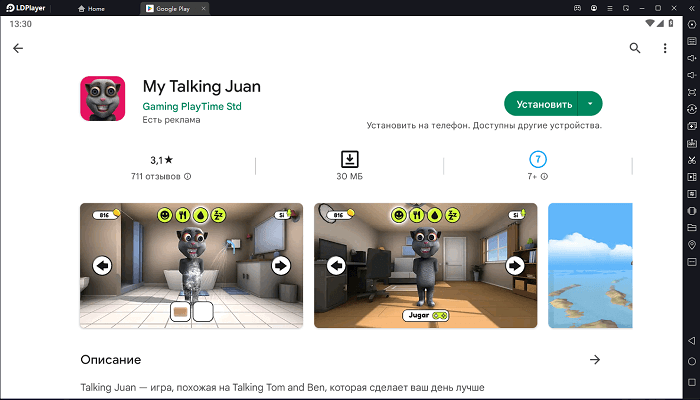Open the My Talking Juan app icon
The width and height of the screenshot is (700, 400).
coord(103,98)
